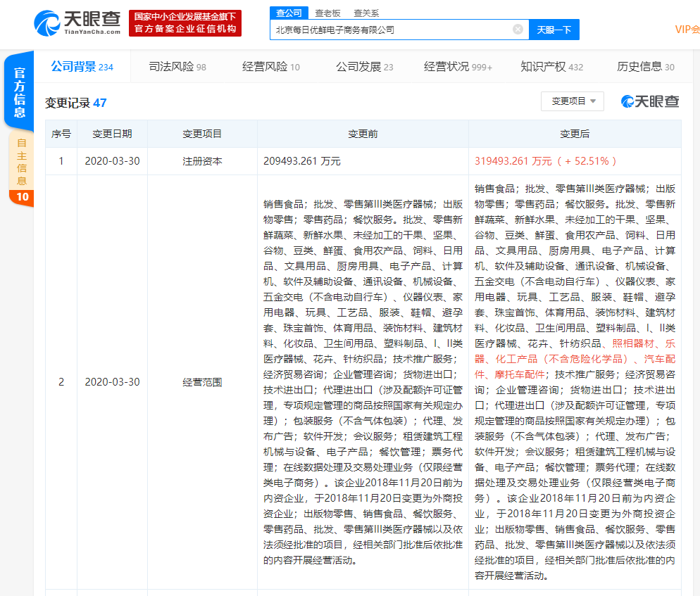Viewport: 700px width, 596px height.
Task: Focus the company name search field
Action: [x=391, y=30]
